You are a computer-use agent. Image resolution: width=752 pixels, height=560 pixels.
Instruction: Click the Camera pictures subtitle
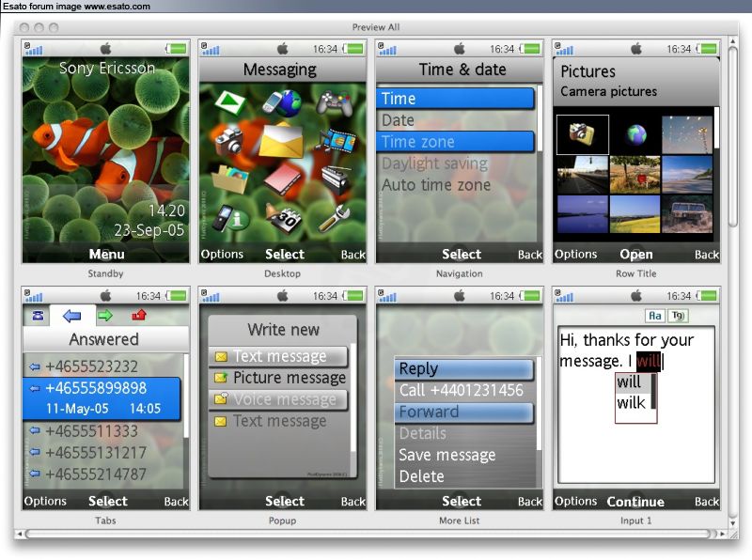(x=608, y=91)
